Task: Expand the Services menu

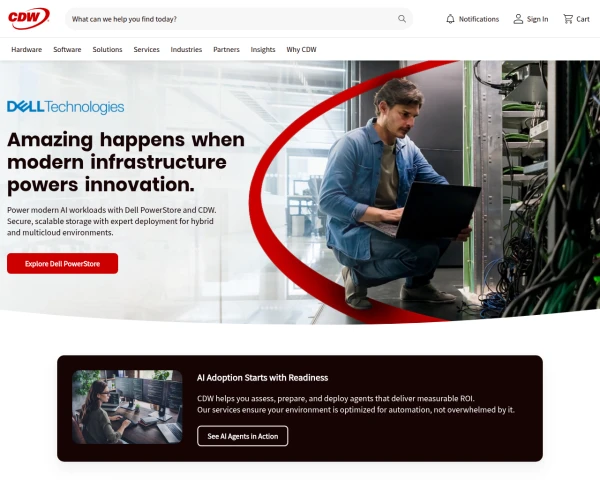Action: (x=147, y=49)
